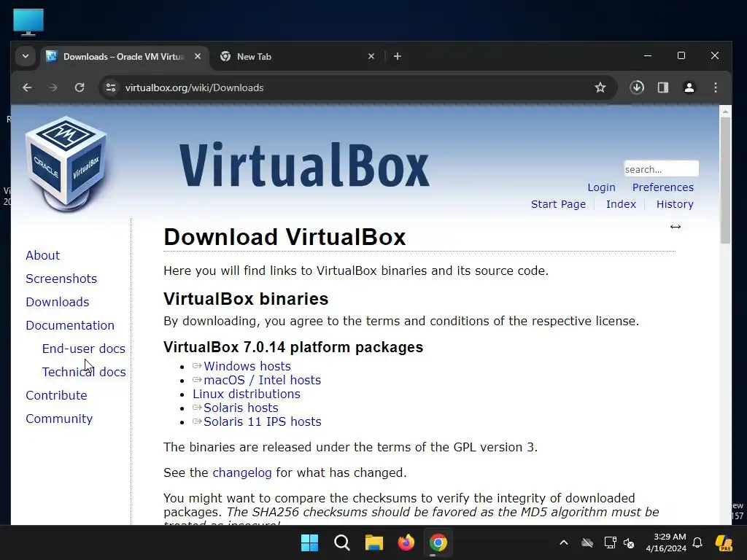Open Technical docs sidebar link
Viewport: 747px width, 560px height.
tap(84, 372)
